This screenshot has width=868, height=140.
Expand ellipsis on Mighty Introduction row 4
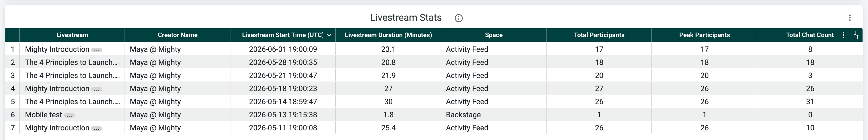click(97, 89)
